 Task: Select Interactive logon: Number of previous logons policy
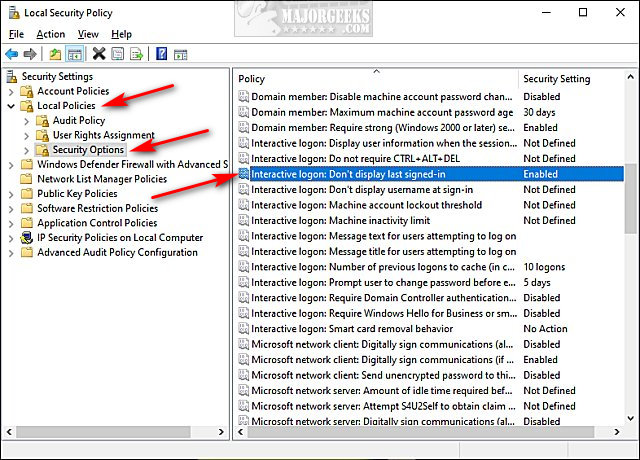(x=430, y=267)
